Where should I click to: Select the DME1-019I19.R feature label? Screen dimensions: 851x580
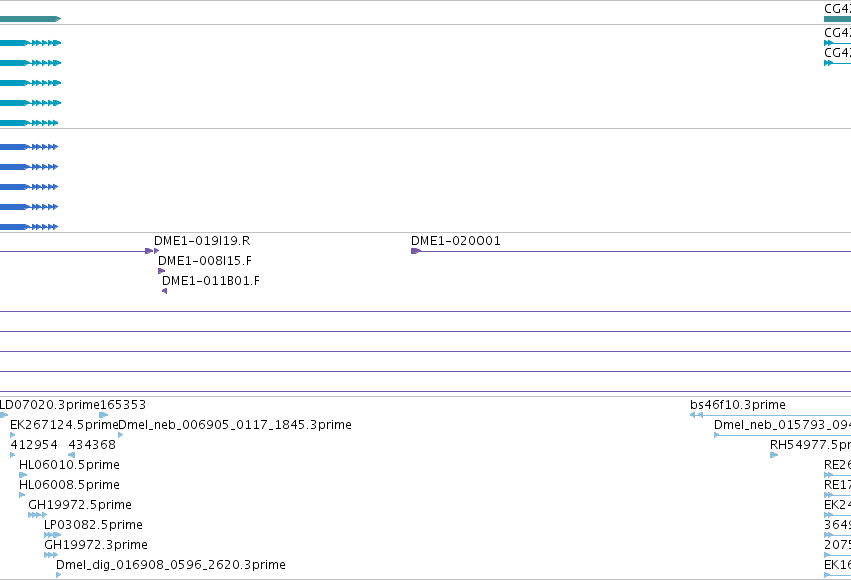pos(202,241)
